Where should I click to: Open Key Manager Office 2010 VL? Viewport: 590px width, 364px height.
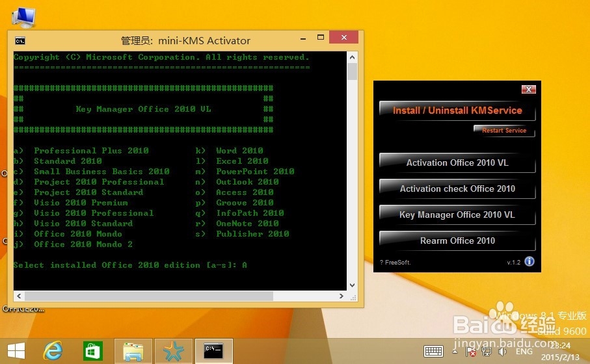point(457,214)
